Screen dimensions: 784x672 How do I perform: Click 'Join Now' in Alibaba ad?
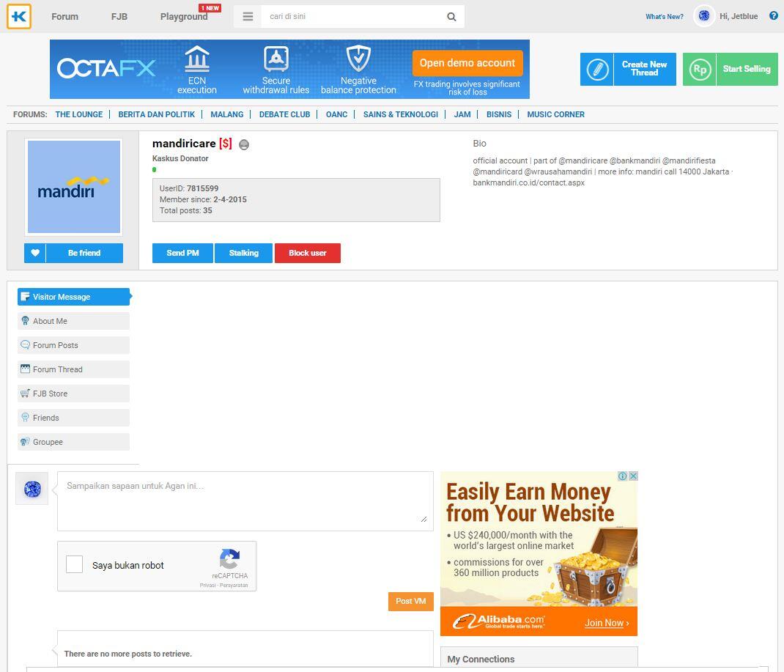[x=607, y=623]
